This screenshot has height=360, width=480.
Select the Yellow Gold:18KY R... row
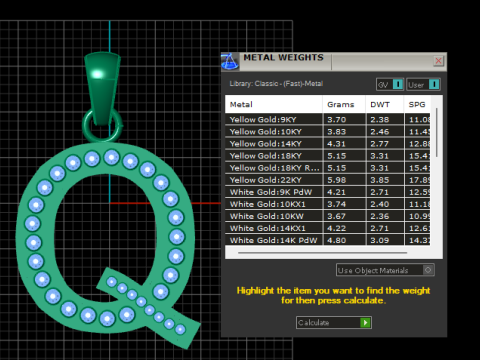tap(327, 168)
